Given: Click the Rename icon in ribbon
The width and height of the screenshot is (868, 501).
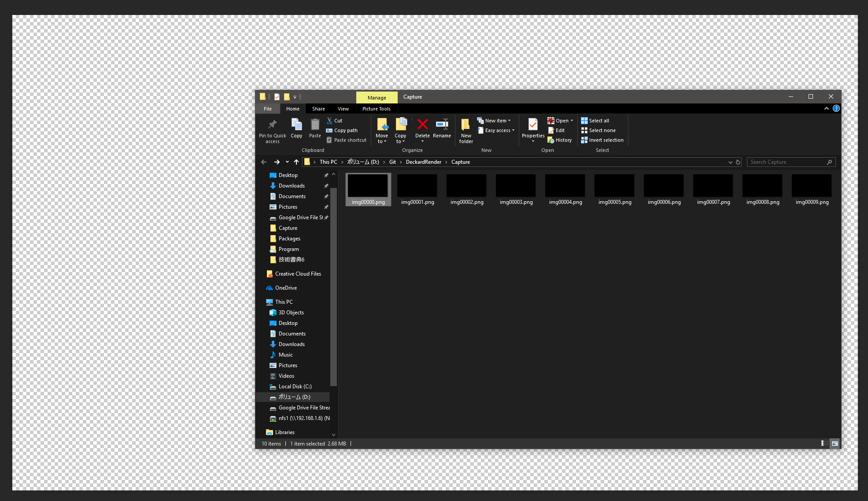Looking at the screenshot, I should [x=442, y=125].
